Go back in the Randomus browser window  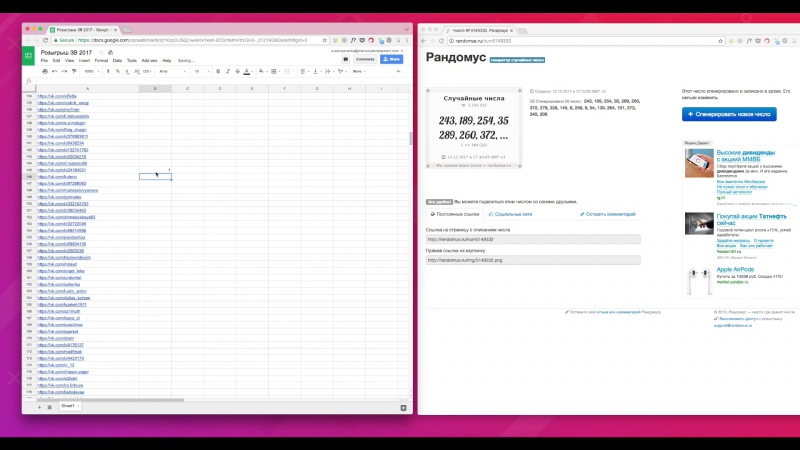click(x=423, y=41)
